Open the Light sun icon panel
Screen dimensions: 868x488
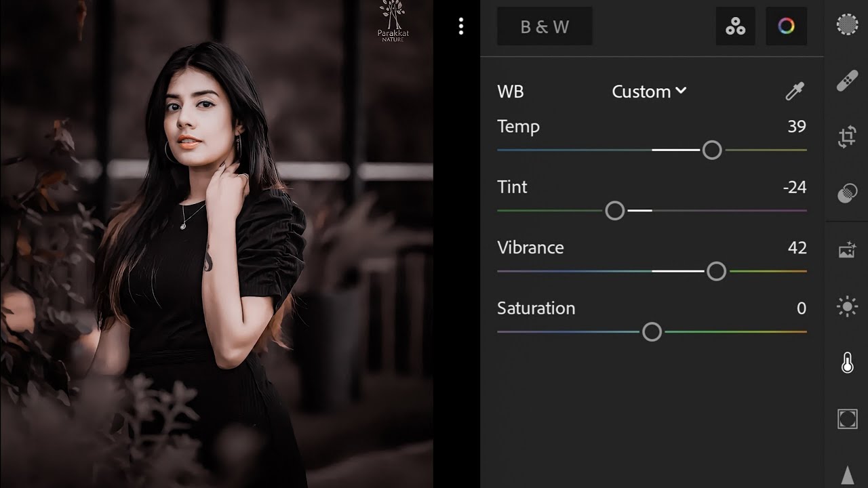(x=847, y=307)
